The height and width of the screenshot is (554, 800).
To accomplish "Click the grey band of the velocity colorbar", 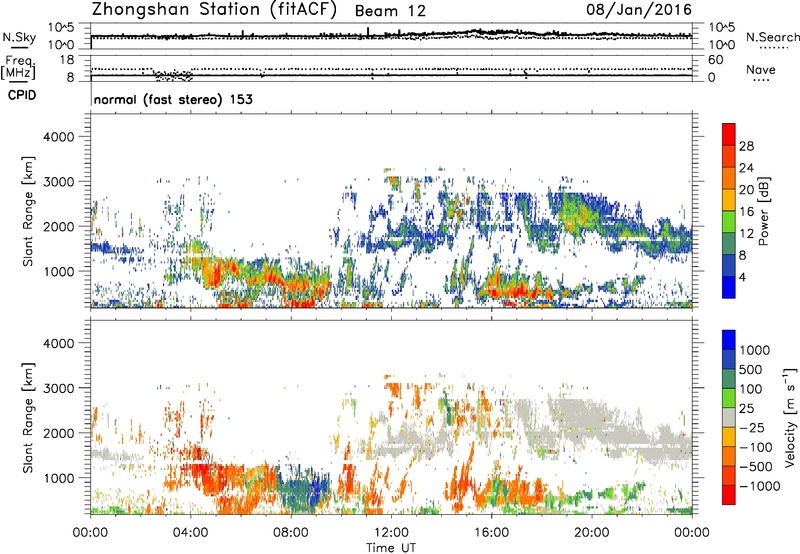I will click(x=729, y=417).
